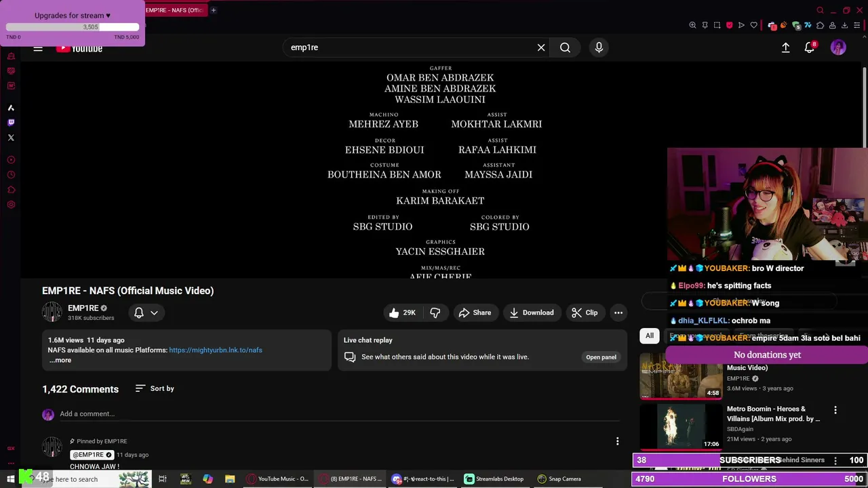Open the extensions puzzle icon in toolbar
Screen dimensions: 868x488
point(820,25)
